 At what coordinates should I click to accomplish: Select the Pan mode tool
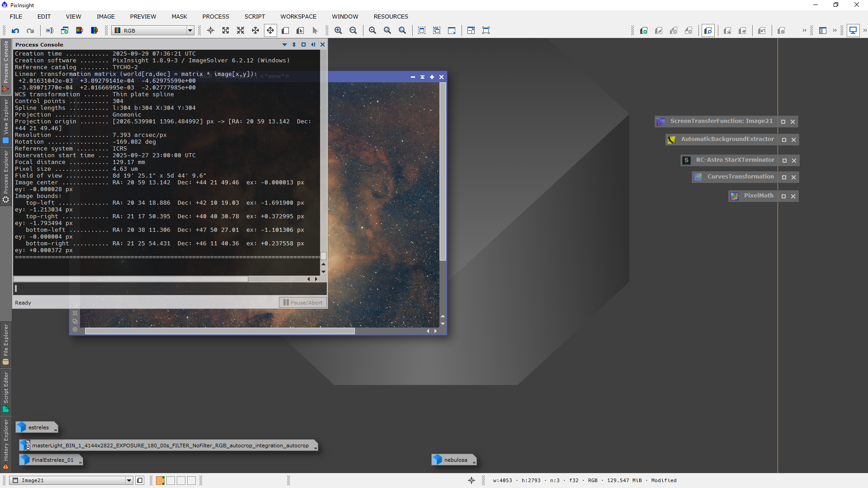click(270, 30)
